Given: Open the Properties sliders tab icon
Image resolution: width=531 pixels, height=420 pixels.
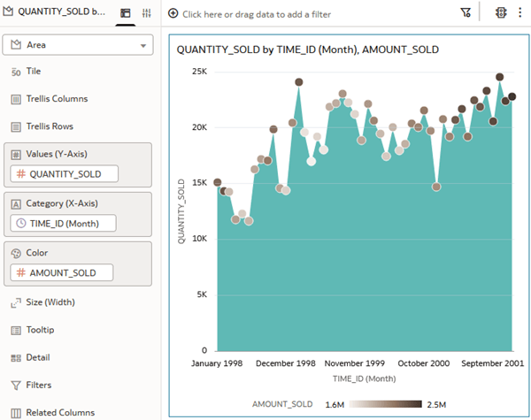Looking at the screenshot, I should (147, 13).
